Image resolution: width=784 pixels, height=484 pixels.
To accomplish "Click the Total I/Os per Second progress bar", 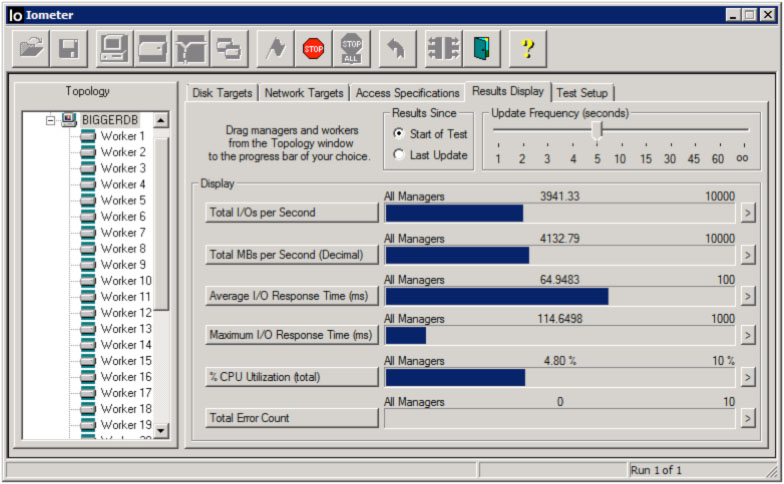I will pyautogui.click(x=560, y=213).
